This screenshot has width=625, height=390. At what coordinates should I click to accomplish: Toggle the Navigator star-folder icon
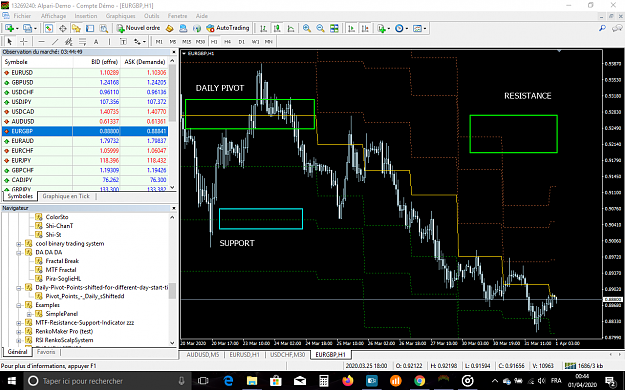[76, 28]
